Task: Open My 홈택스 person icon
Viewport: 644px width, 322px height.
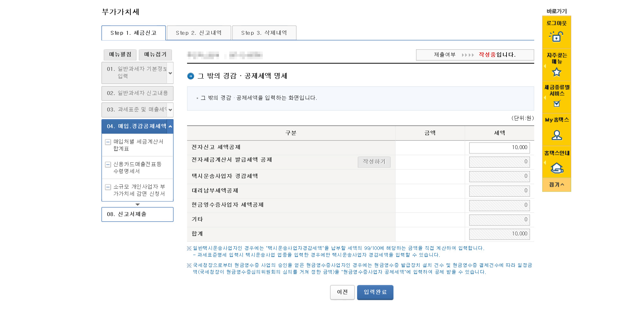Action: 557,135
